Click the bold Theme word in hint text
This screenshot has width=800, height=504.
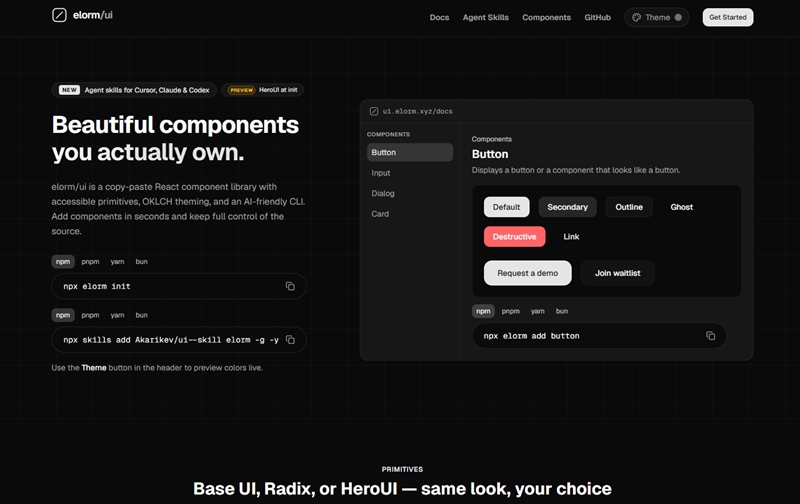pos(94,368)
